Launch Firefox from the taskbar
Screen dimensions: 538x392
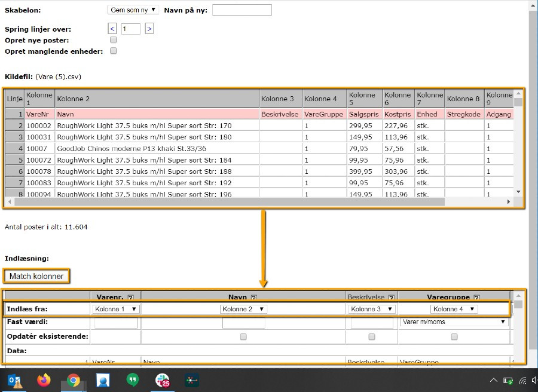44,380
